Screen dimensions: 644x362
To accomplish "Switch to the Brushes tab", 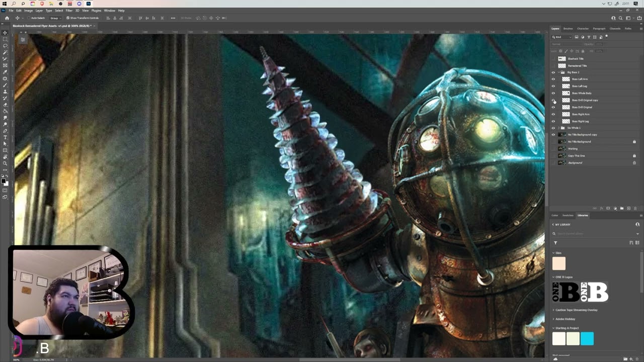I will 568,29.
